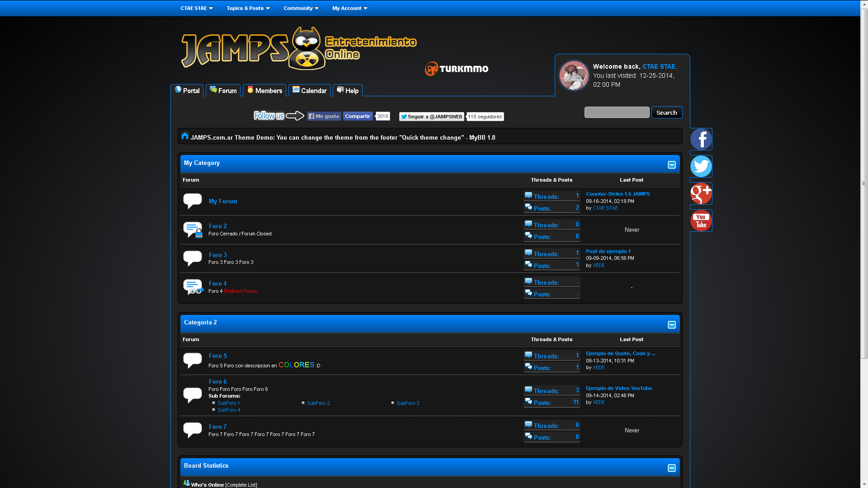Open last post Ejemplo de Video YouTube
868x488 pixels.
[619, 388]
